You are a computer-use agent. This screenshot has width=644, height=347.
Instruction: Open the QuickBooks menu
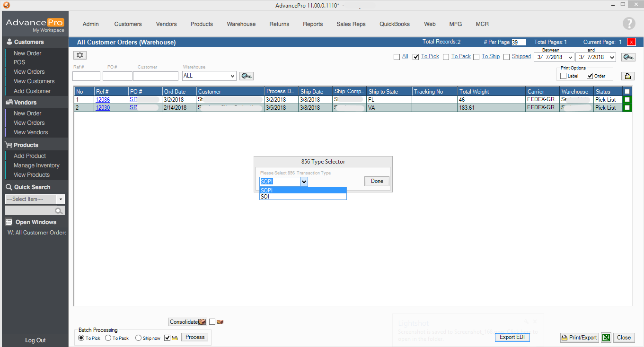tap(394, 24)
